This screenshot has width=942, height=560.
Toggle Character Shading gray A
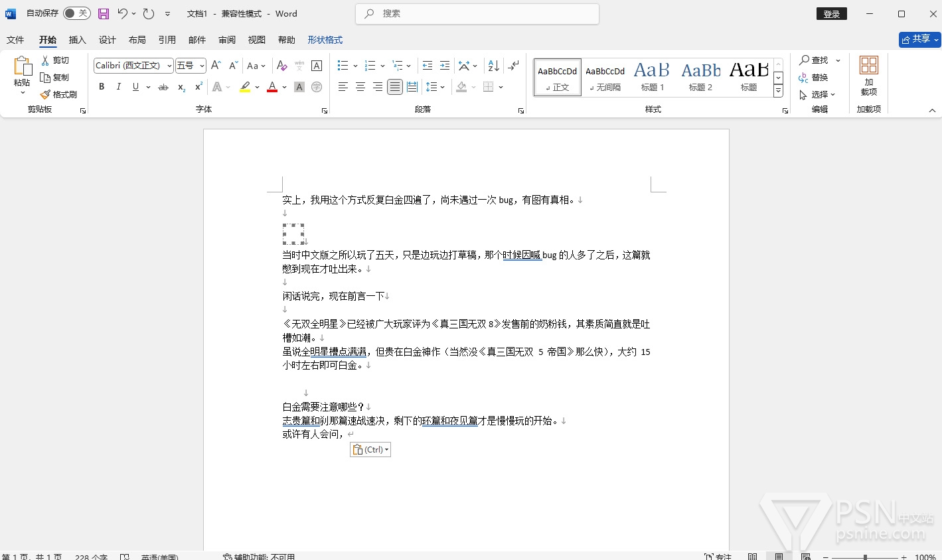[299, 87]
